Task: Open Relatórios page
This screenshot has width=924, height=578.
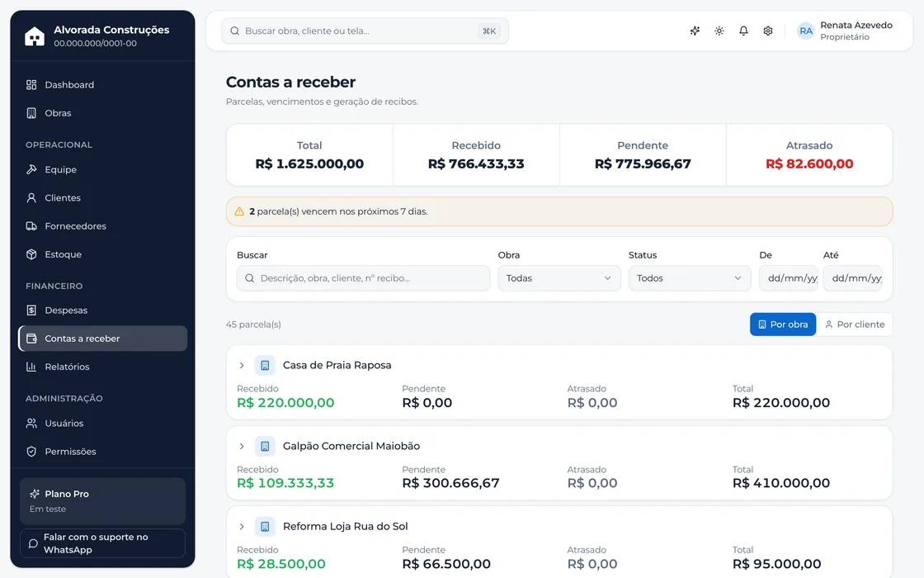Action: click(x=102, y=367)
